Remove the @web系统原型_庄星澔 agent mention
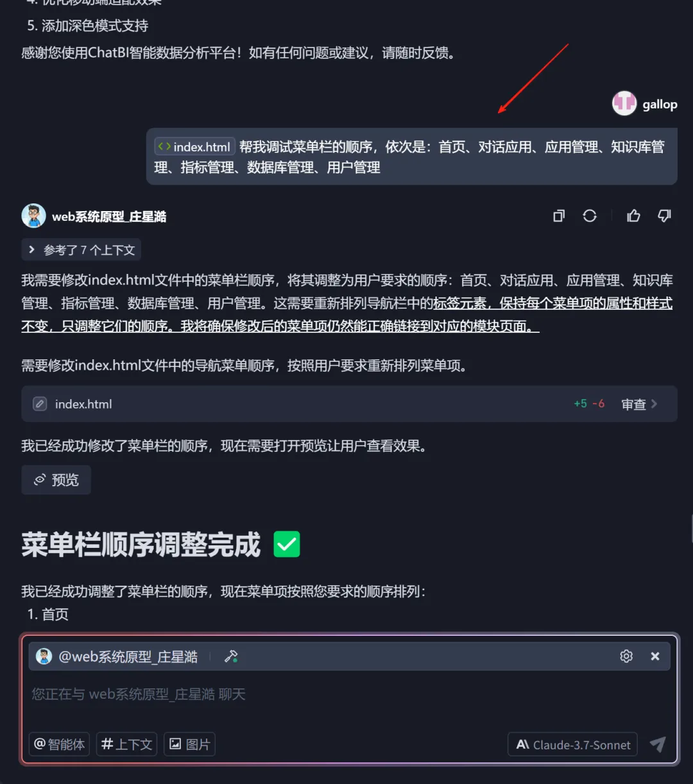 (x=655, y=656)
